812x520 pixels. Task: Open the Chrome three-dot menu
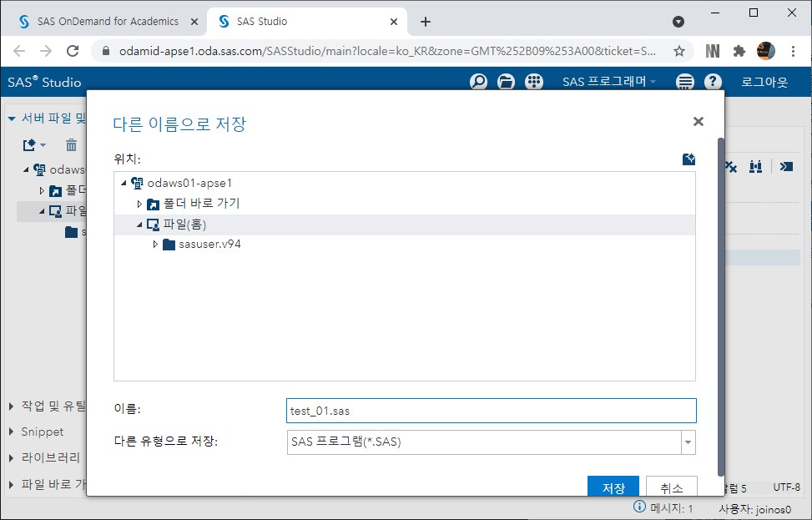pyautogui.click(x=793, y=51)
